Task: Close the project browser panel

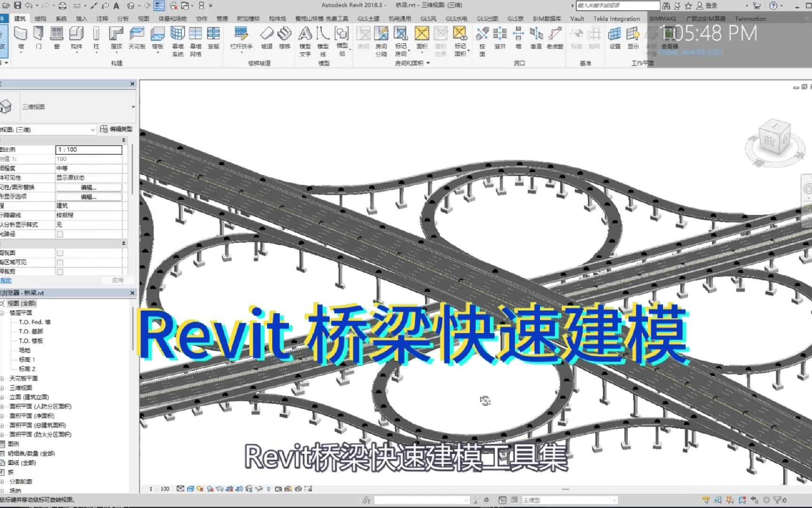Action: tap(132, 293)
